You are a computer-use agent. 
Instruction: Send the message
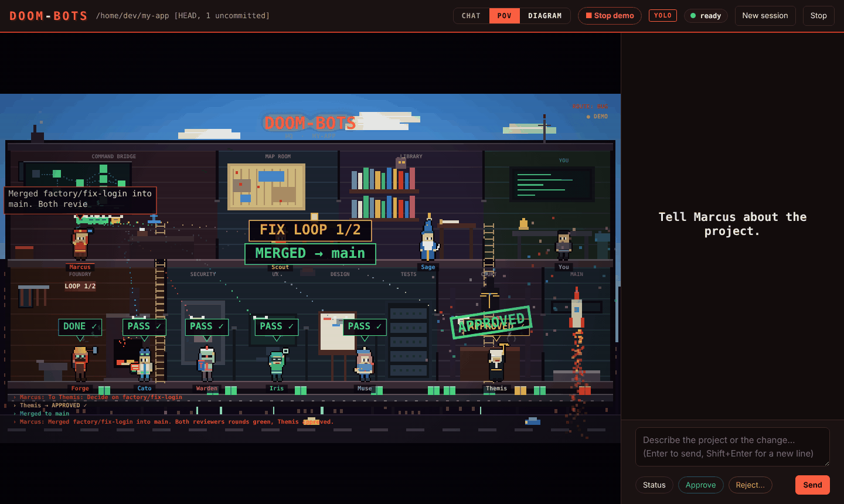coord(812,485)
